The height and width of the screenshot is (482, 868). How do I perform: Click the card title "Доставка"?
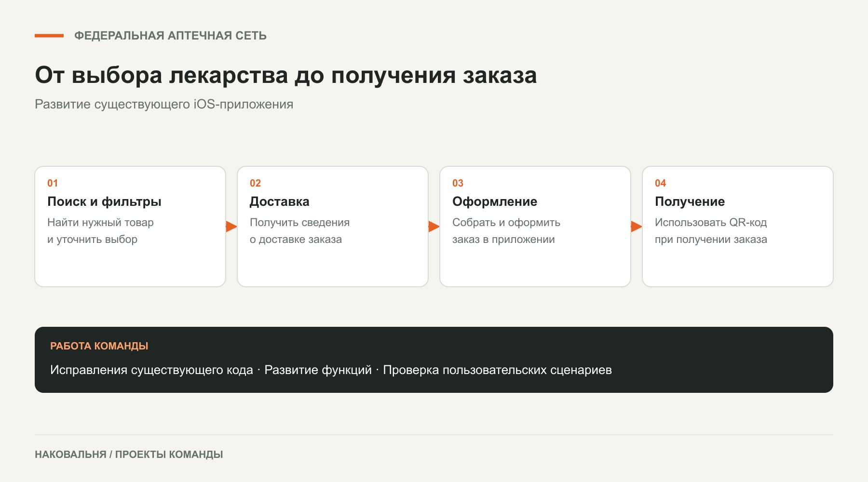pos(280,201)
